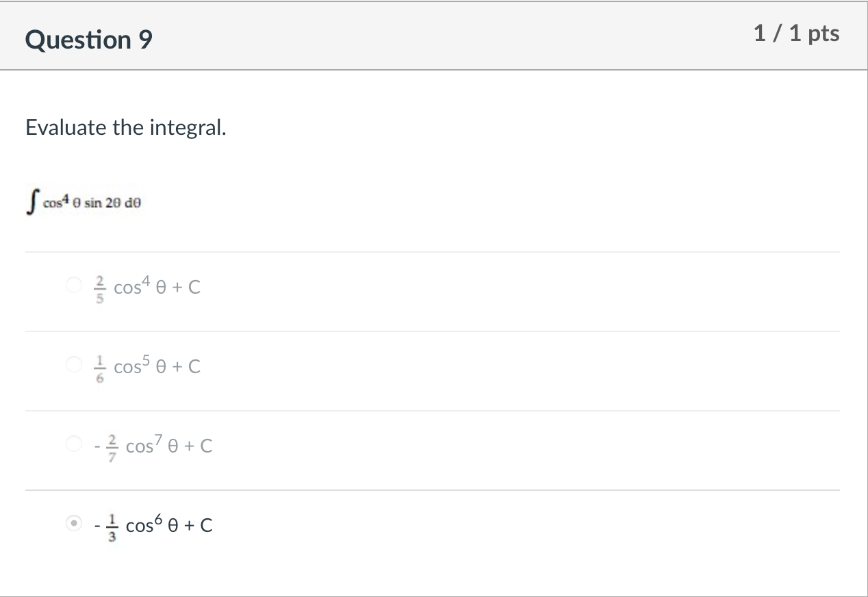Click the answer text -⅓ cos⁶ θ + C

click(152, 524)
